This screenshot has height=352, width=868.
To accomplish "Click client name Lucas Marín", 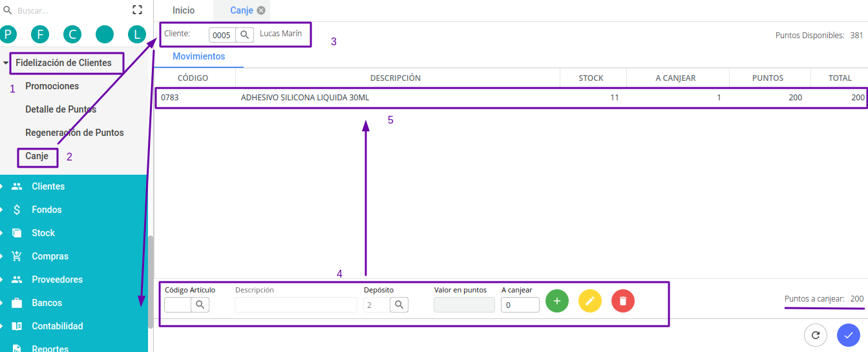I will (281, 34).
